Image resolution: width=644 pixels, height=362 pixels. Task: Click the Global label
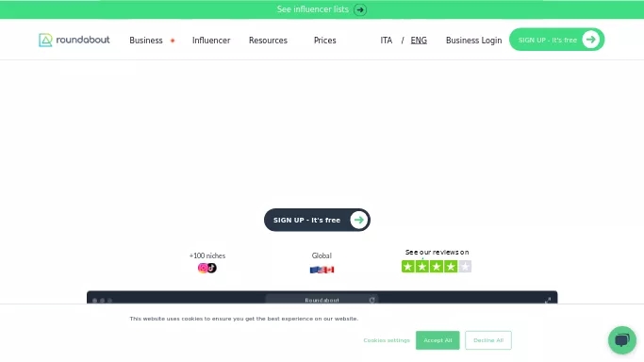[322, 255]
